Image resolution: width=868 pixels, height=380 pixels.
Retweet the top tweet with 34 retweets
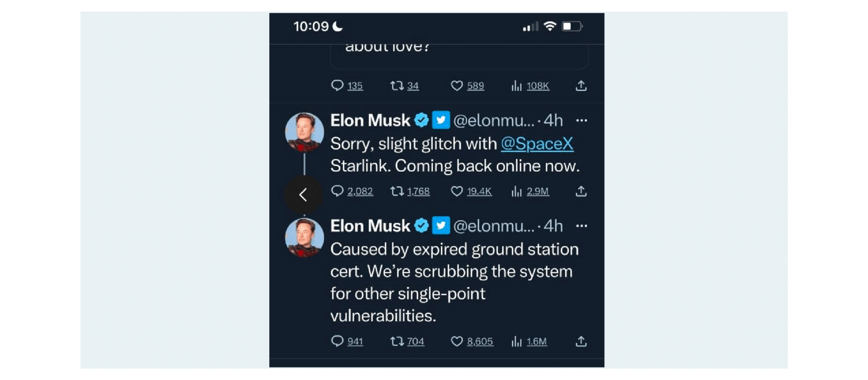(397, 86)
